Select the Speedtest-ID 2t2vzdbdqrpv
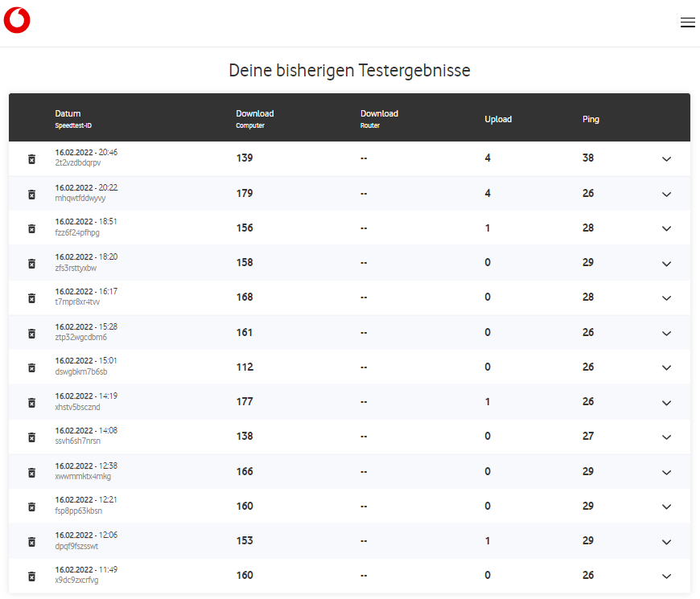 point(76,164)
